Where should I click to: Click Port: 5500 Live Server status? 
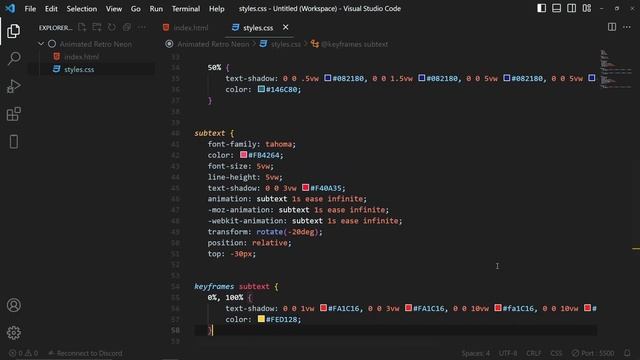593,353
